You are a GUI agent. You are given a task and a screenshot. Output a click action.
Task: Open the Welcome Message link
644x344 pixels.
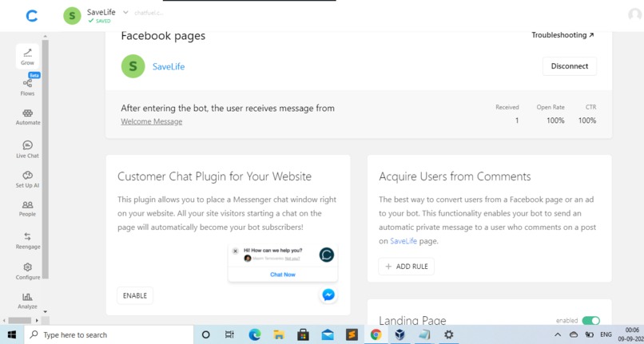152,121
